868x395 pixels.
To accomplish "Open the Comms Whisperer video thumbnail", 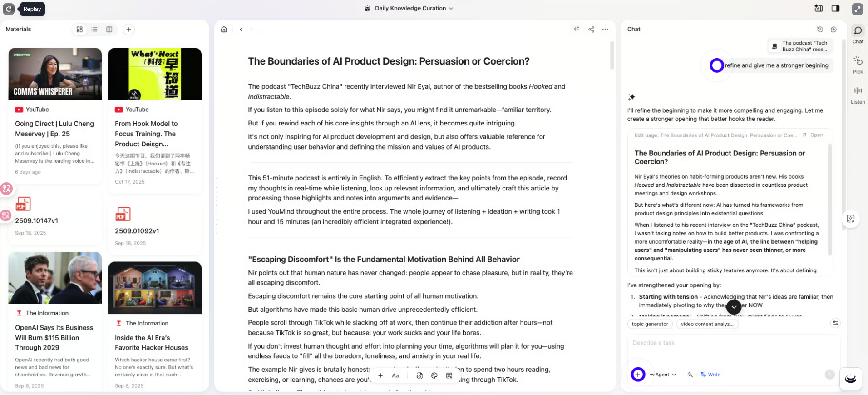I will tap(55, 74).
